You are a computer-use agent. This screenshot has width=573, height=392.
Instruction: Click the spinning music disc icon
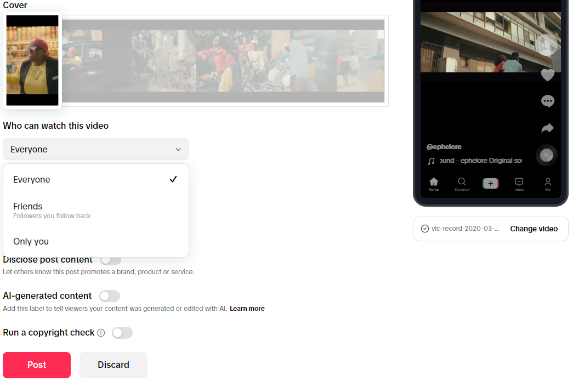pyautogui.click(x=546, y=155)
